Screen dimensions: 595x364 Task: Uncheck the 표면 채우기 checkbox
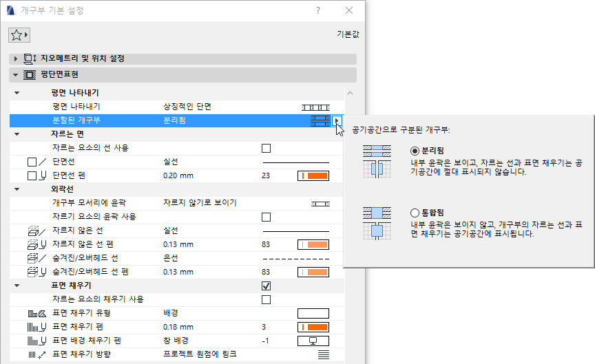[x=266, y=286]
